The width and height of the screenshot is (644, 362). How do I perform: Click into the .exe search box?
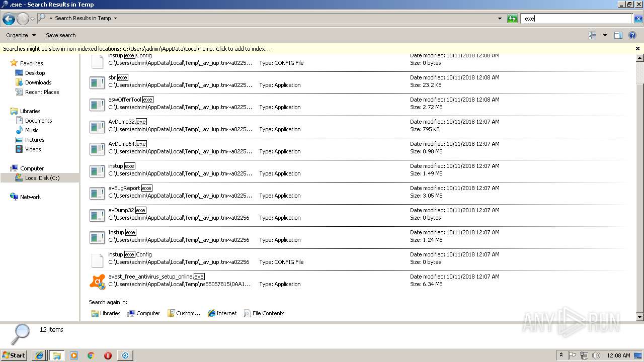tap(576, 19)
